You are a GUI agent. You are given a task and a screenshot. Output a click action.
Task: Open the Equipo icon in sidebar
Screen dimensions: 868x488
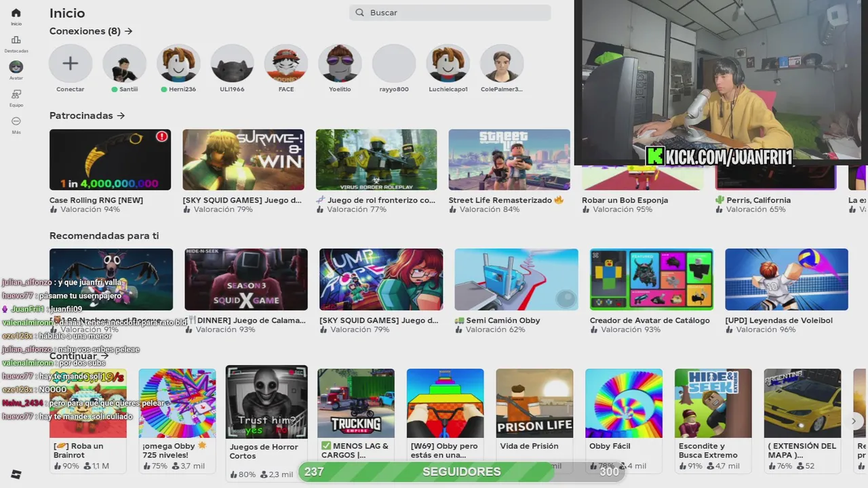[x=16, y=94]
